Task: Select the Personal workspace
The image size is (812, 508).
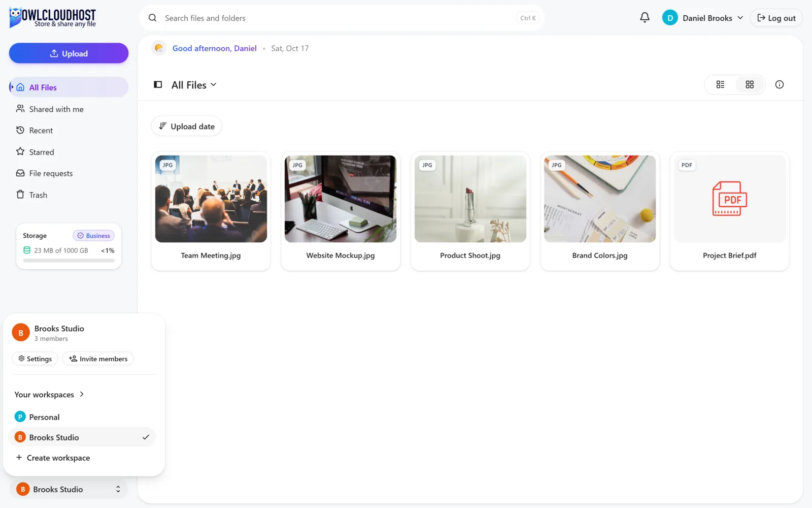Action: [x=82, y=417]
